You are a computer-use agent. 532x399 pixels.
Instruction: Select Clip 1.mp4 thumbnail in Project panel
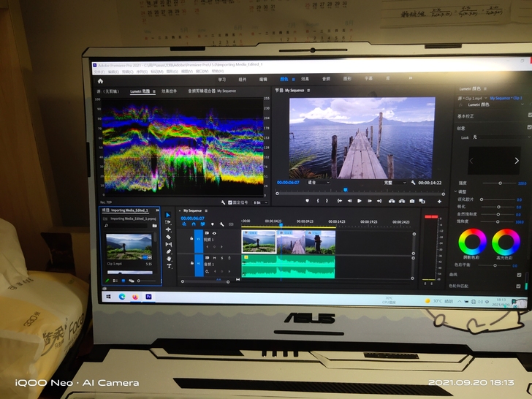click(x=129, y=246)
